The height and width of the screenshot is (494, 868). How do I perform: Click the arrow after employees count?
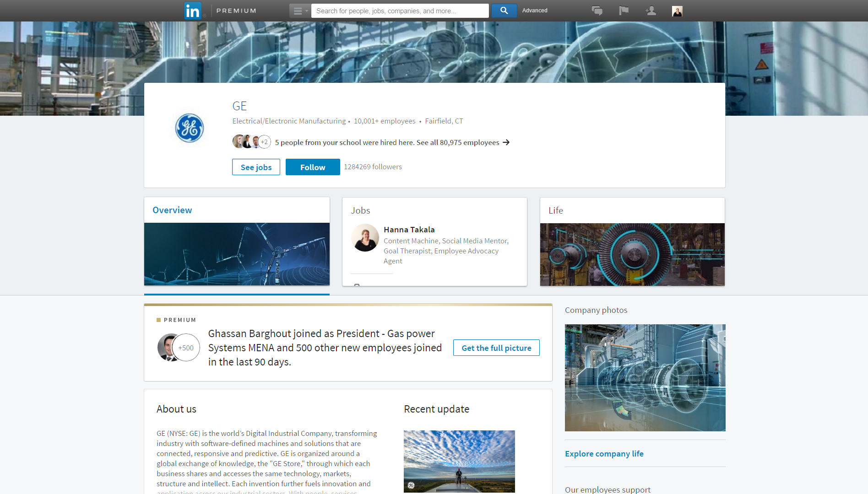click(506, 142)
